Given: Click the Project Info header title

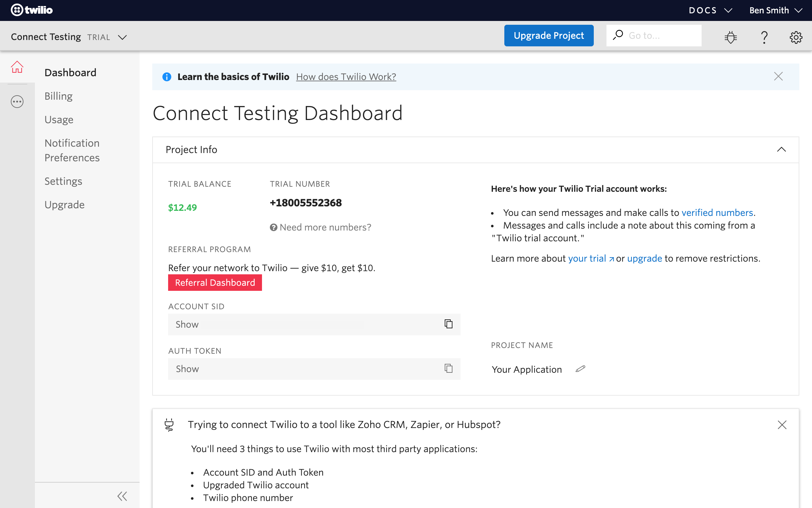Looking at the screenshot, I should tap(191, 150).
